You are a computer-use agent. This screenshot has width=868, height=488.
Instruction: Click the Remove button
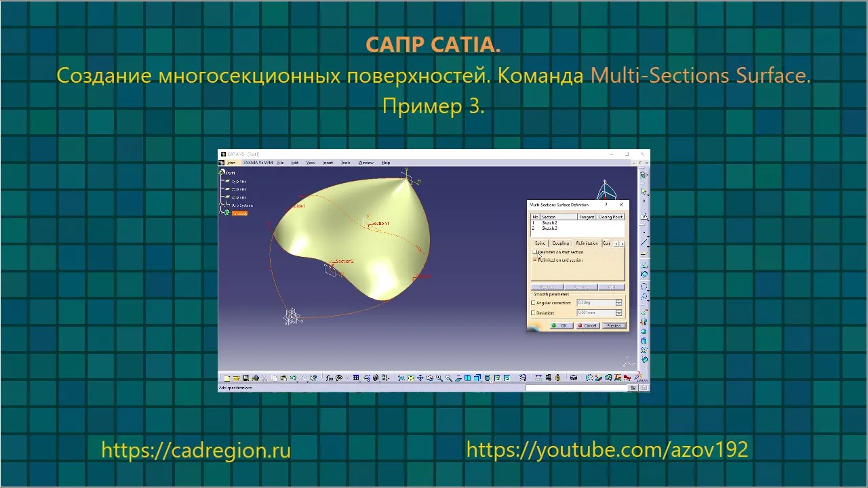pos(581,287)
